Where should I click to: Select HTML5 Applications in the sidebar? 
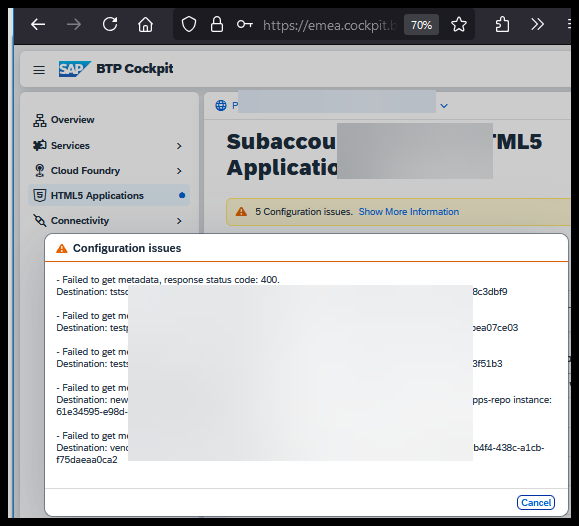pos(109,195)
